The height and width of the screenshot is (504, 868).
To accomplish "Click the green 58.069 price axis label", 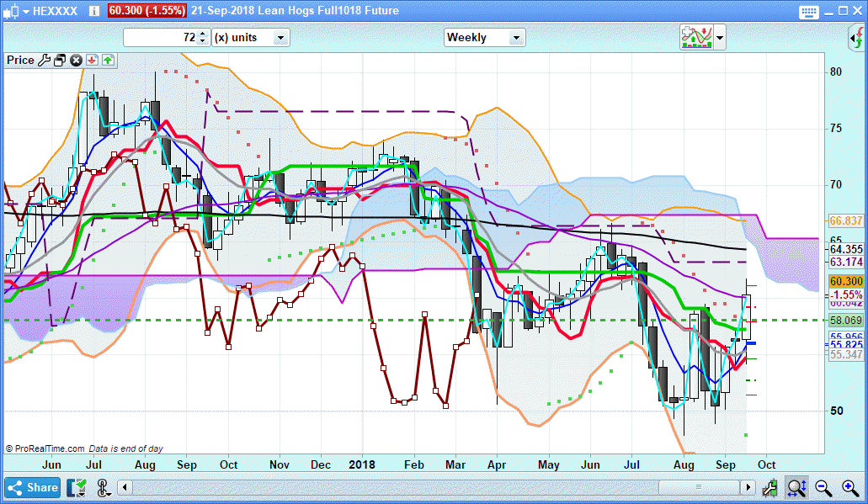I will coord(846,321).
